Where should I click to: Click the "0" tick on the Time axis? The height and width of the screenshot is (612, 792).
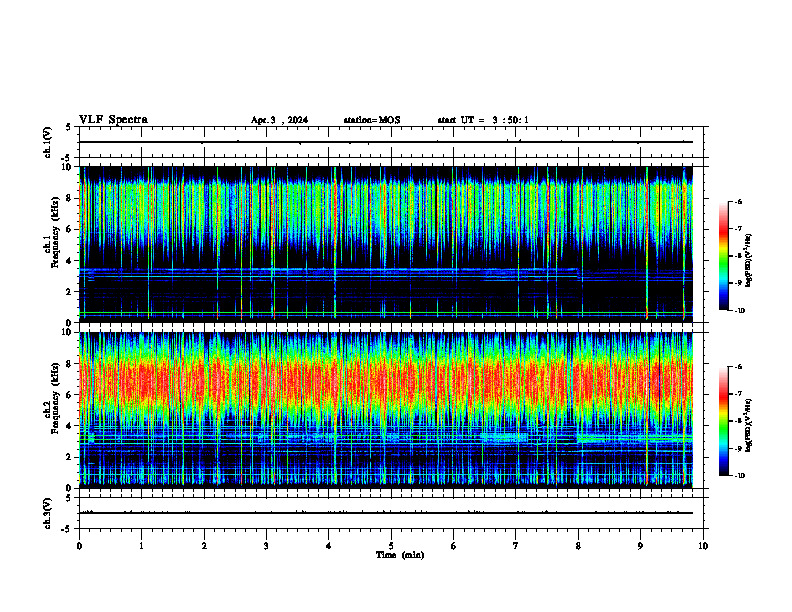[79, 546]
